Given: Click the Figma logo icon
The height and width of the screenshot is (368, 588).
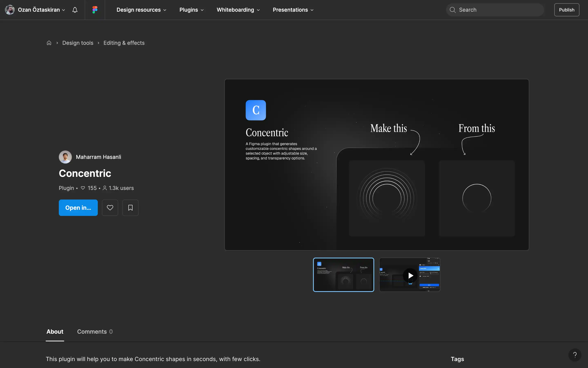Looking at the screenshot, I should click(95, 10).
